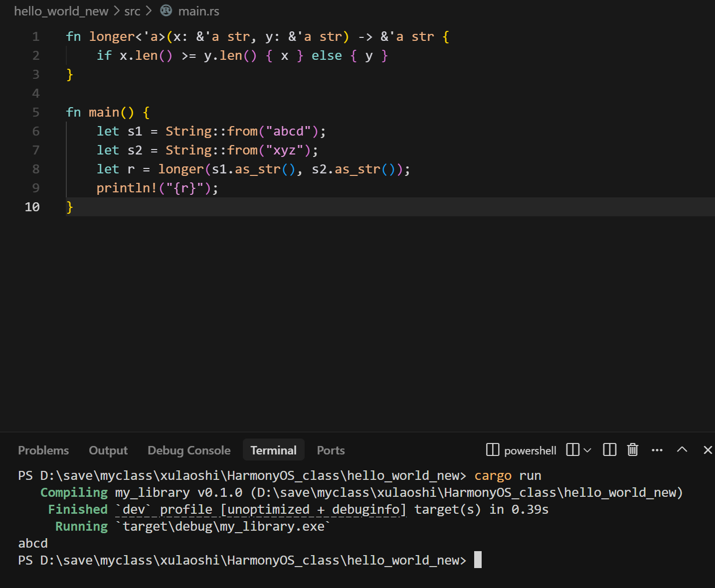
Task: Open the launch profile dropdown arrow
Action: click(587, 450)
